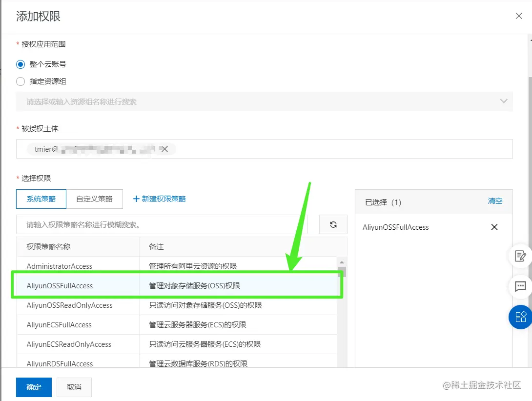
Task: Click the policy name fuzzy search field
Action: (162, 224)
